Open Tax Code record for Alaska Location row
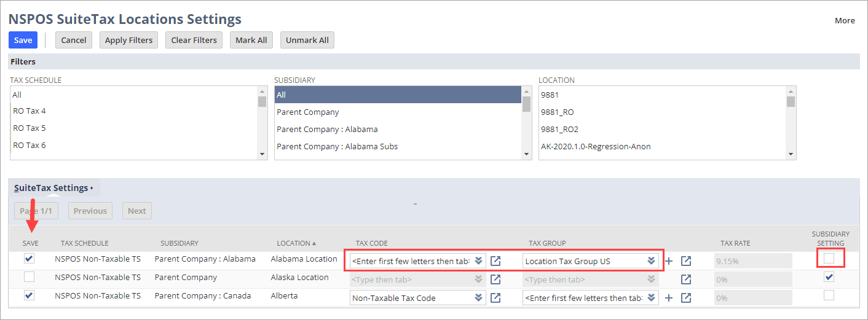The width and height of the screenshot is (868, 320). pos(495,279)
